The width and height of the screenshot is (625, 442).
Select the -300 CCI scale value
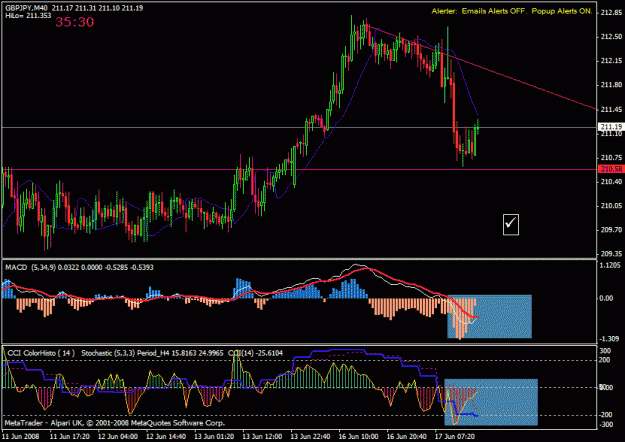605,424
